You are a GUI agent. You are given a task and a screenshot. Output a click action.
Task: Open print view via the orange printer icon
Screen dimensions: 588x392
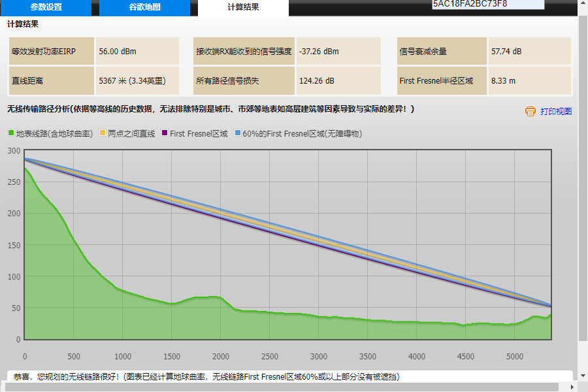(530, 111)
